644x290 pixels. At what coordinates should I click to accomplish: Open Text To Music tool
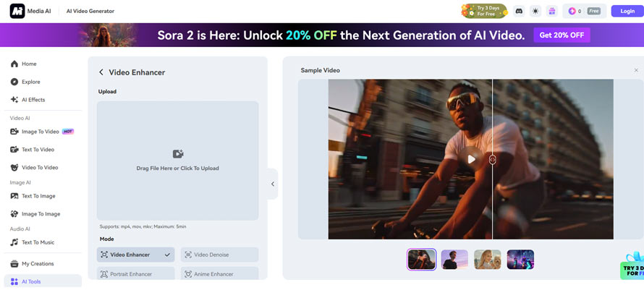click(x=38, y=242)
